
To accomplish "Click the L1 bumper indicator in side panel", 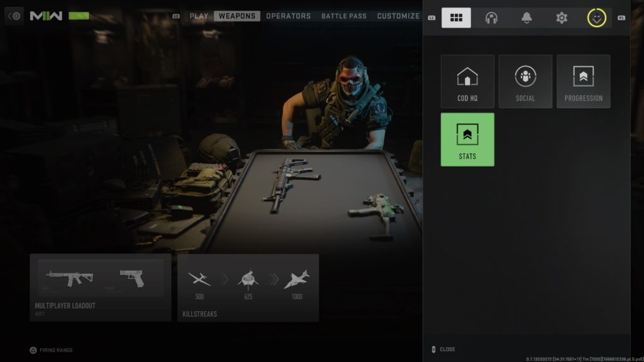I will (431, 18).
